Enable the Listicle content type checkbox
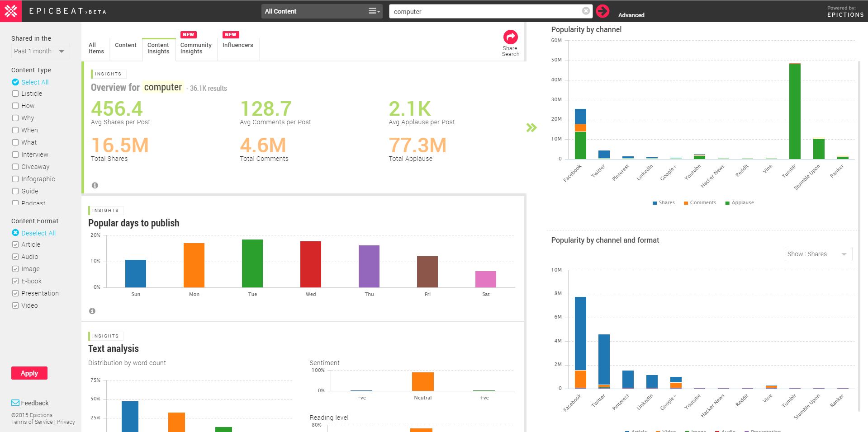 point(15,94)
